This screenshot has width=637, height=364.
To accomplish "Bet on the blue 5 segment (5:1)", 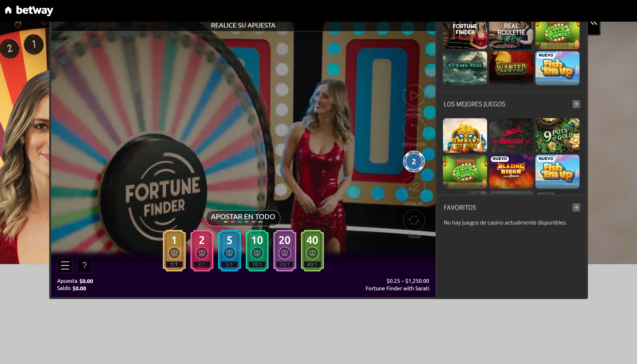I will click(x=229, y=250).
